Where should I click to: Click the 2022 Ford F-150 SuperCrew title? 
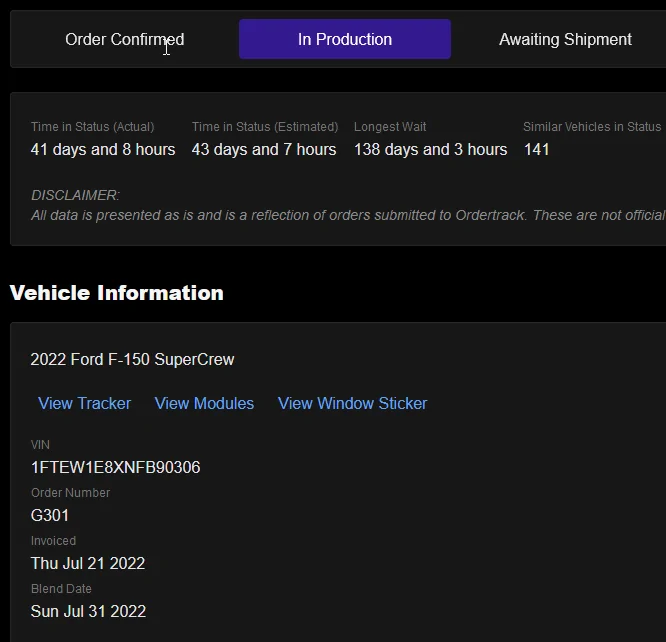[x=132, y=359]
